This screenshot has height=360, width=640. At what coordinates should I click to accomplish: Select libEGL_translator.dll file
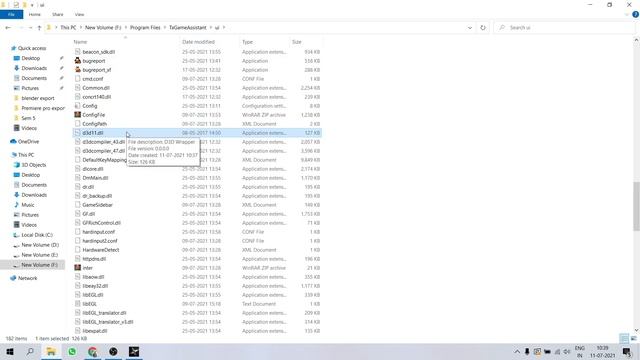(x=104, y=313)
